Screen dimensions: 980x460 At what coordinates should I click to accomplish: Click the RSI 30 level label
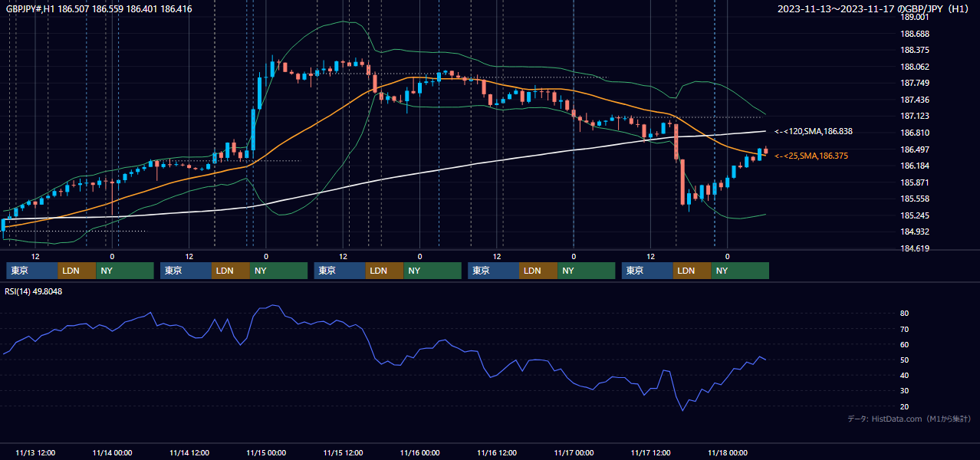click(x=905, y=390)
